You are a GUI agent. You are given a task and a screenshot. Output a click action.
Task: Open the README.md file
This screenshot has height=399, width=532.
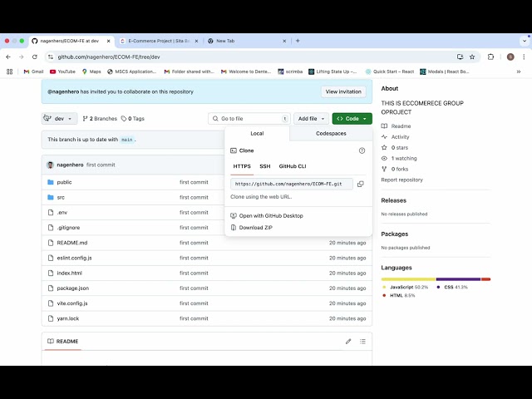[72, 243]
